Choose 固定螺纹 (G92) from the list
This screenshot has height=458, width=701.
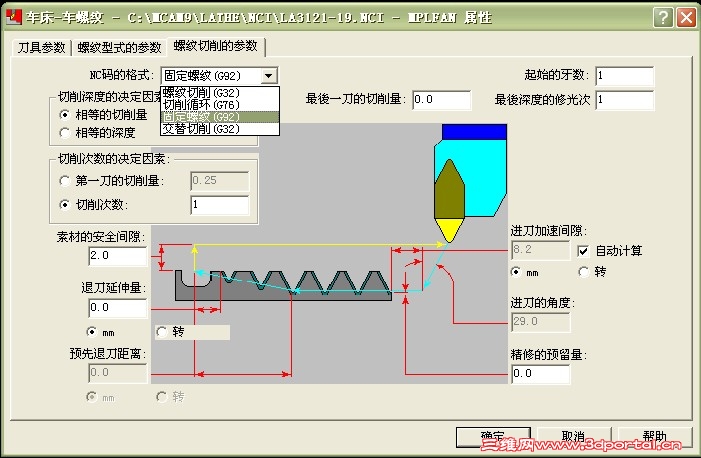point(220,117)
